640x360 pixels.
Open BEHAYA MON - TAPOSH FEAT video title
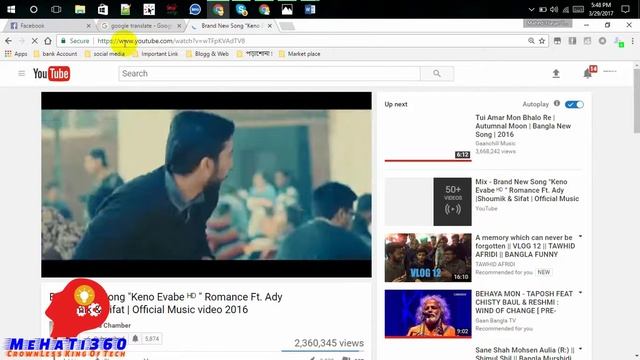(x=524, y=302)
